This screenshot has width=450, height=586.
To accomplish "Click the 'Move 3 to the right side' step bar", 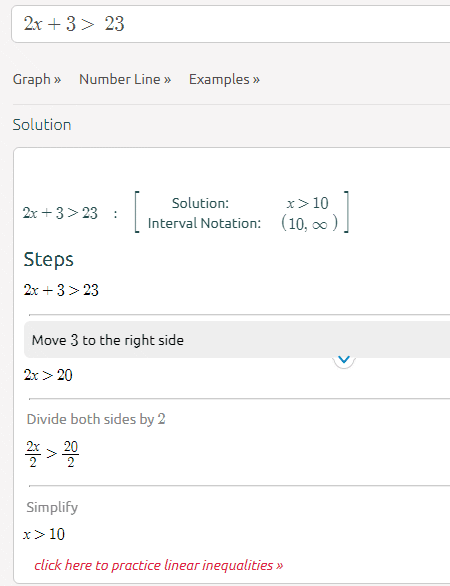I will coord(237,340).
